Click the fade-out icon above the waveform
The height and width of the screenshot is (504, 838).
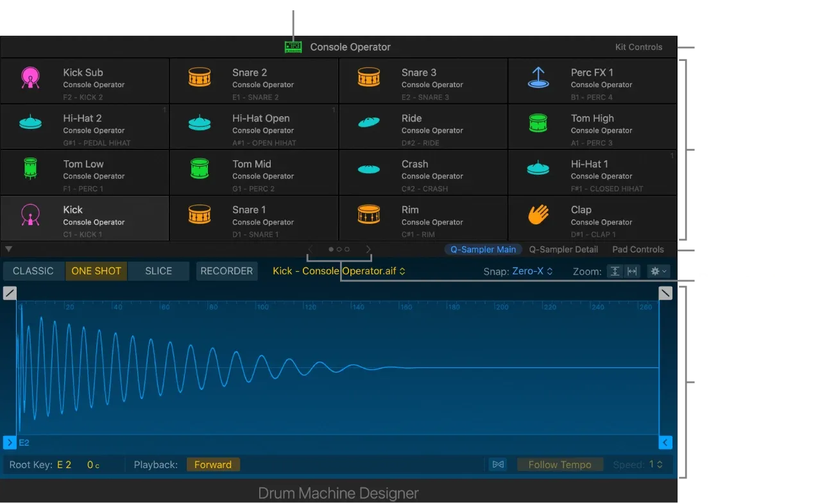click(665, 293)
